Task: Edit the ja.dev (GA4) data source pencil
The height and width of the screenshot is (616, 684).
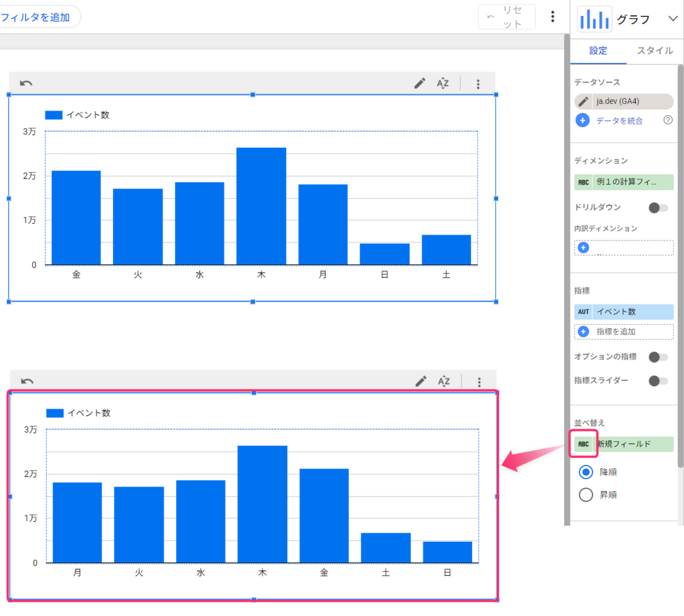Action: [x=583, y=101]
